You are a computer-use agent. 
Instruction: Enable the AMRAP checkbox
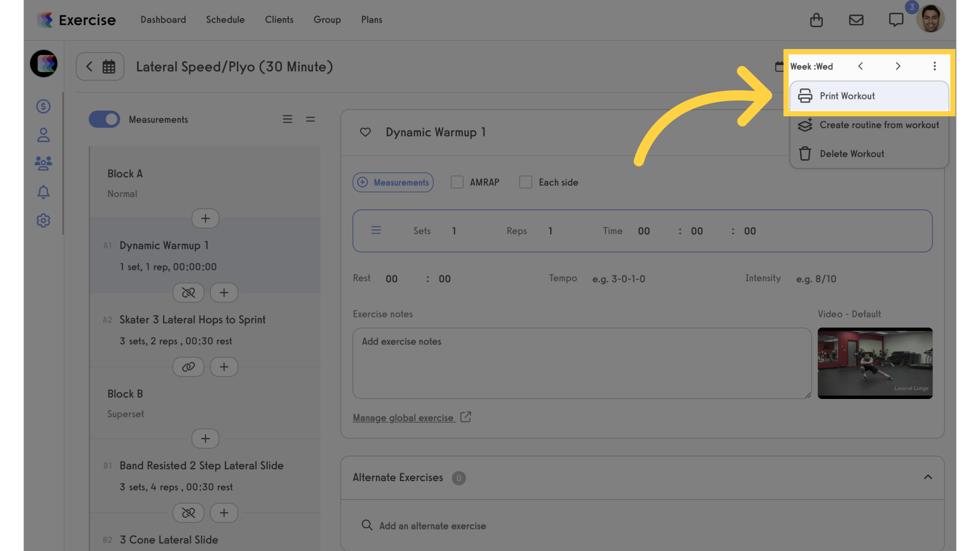coord(457,182)
